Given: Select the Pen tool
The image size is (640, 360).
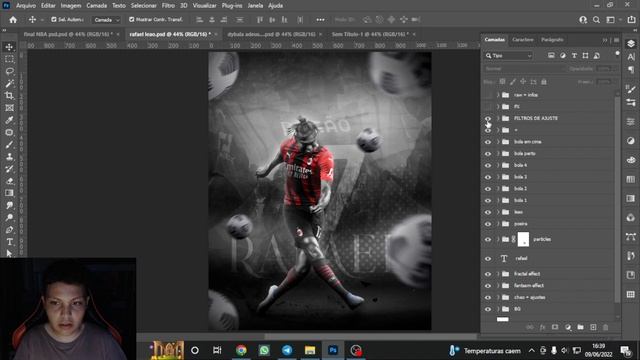Looking at the screenshot, I should pyautogui.click(x=9, y=230).
